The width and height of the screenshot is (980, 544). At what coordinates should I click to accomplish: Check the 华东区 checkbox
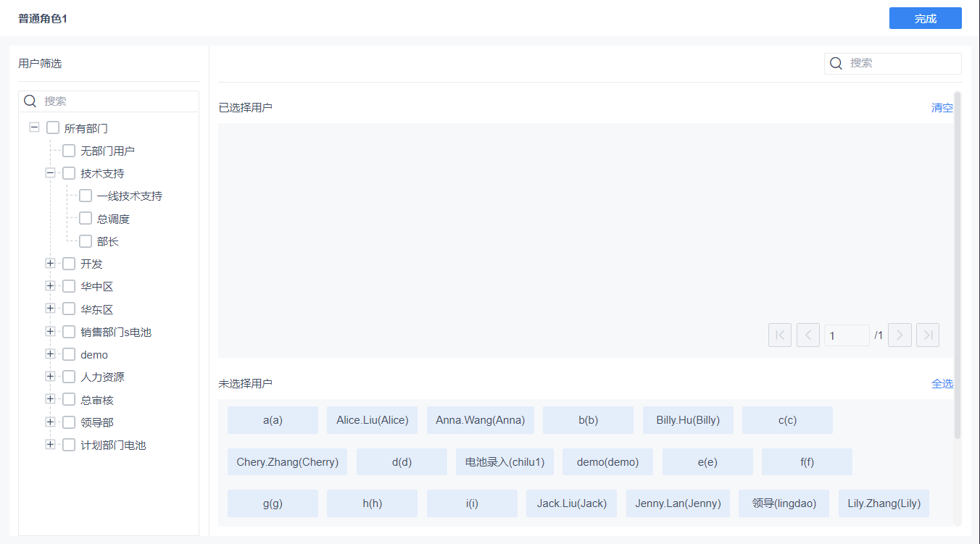[x=69, y=309]
